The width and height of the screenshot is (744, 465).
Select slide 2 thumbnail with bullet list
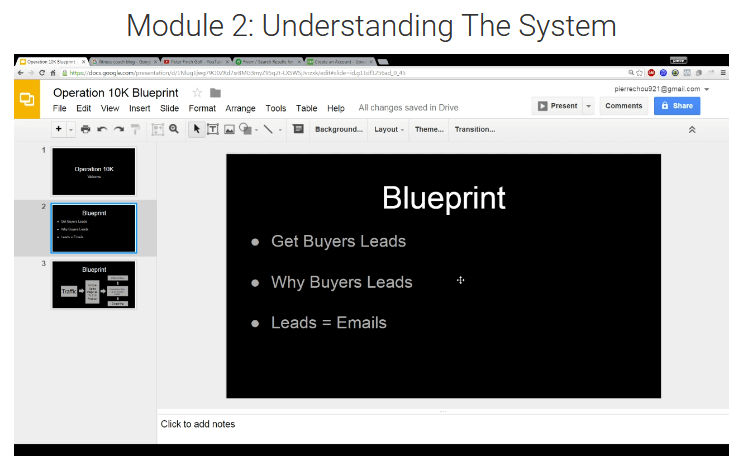(94, 228)
